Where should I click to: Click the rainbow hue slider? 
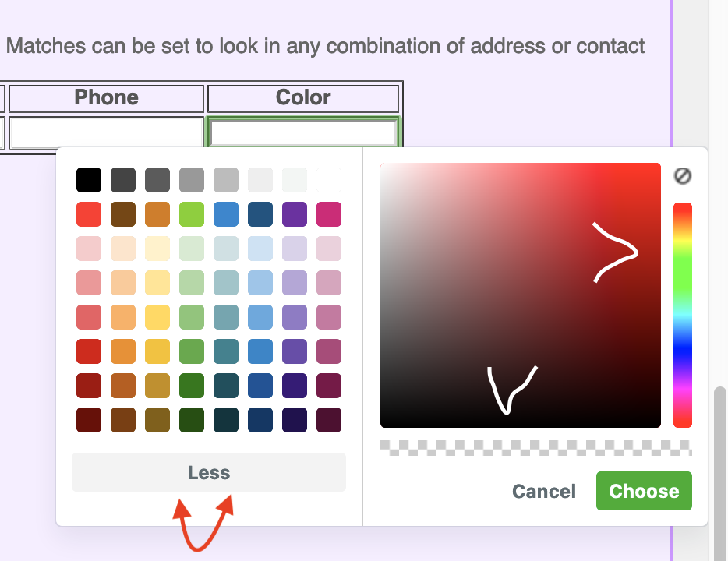click(x=682, y=315)
